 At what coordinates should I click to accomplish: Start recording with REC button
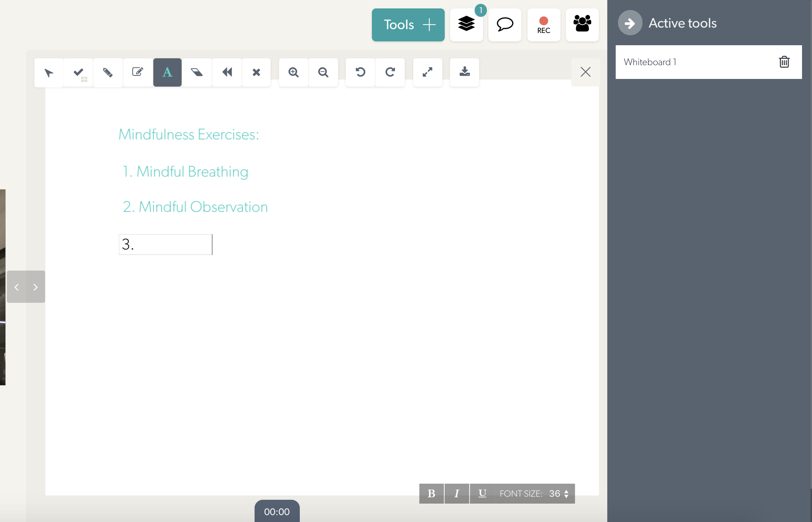pos(544,25)
